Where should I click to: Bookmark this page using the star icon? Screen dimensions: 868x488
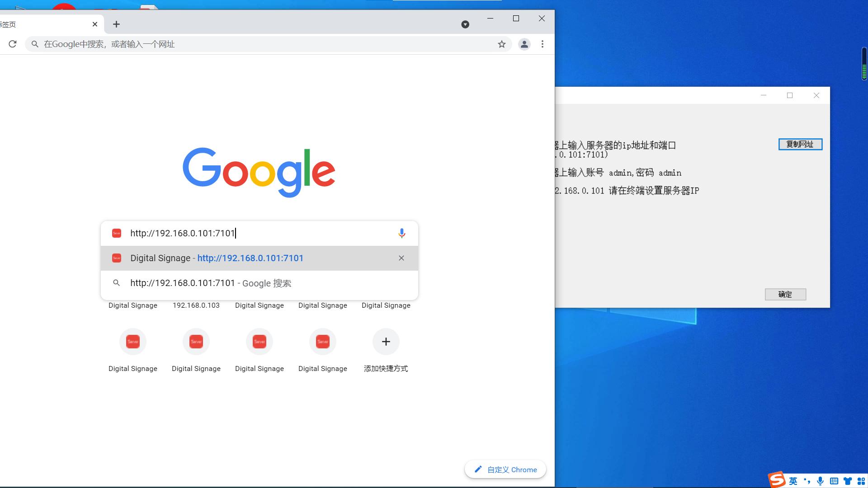tap(501, 44)
